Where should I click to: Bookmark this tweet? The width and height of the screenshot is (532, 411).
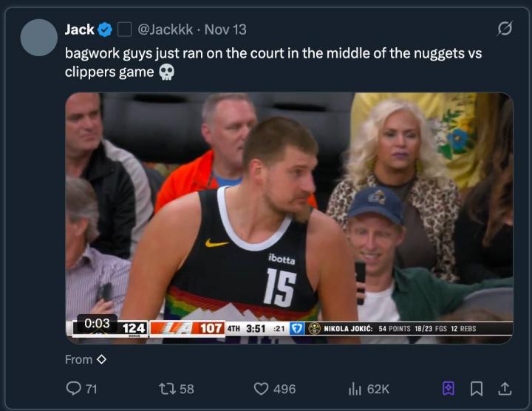pyautogui.click(x=477, y=388)
